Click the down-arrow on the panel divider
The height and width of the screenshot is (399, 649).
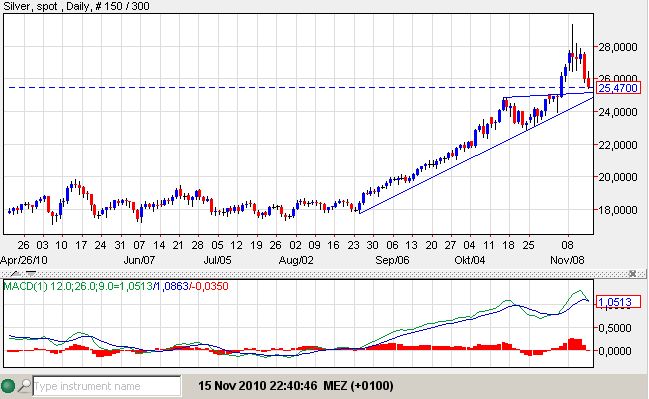click(31, 274)
